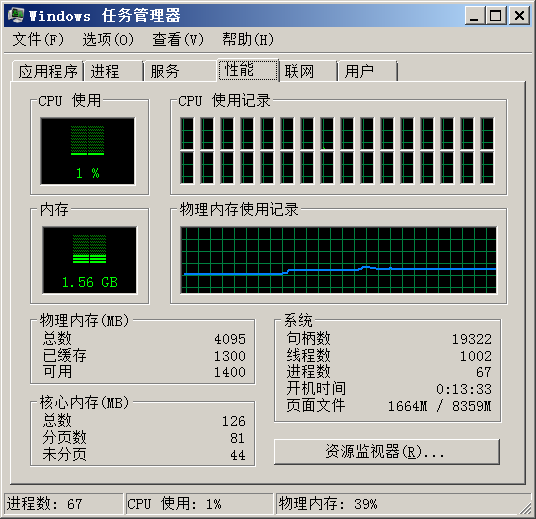The image size is (536, 519).
Task: Click the 资源监视器(R)... button
Action: (387, 452)
